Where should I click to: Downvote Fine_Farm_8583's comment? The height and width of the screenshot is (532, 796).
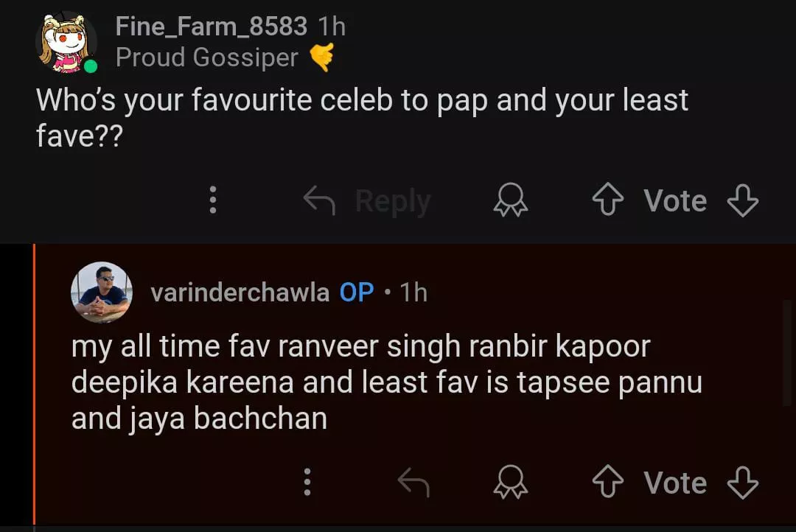click(x=742, y=200)
